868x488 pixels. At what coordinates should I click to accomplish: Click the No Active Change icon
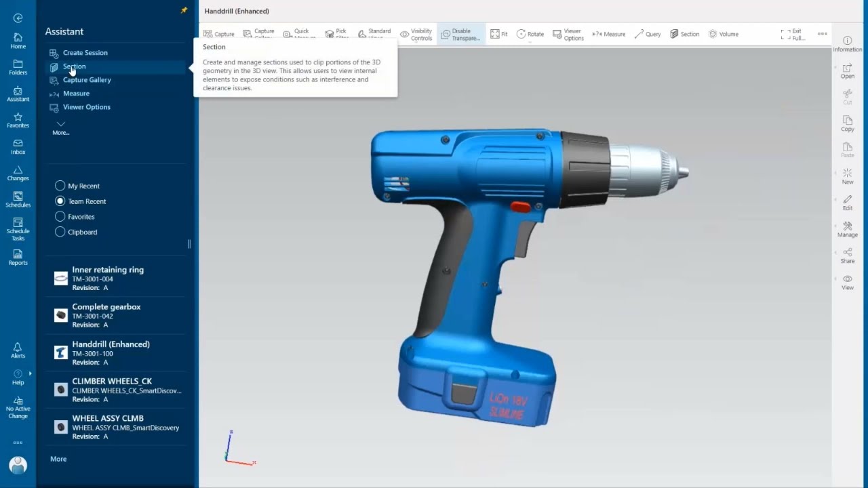[x=18, y=407]
